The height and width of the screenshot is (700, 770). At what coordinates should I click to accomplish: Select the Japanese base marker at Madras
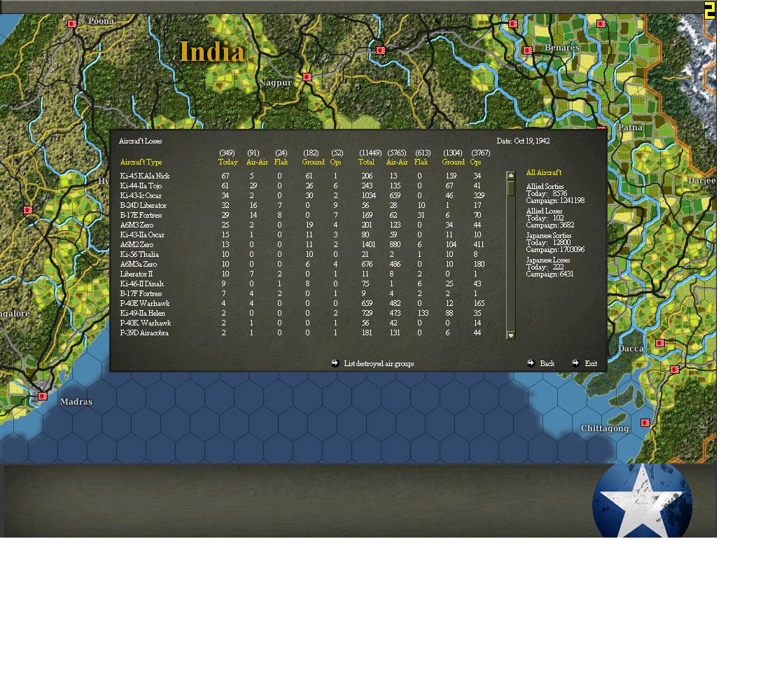(43, 396)
